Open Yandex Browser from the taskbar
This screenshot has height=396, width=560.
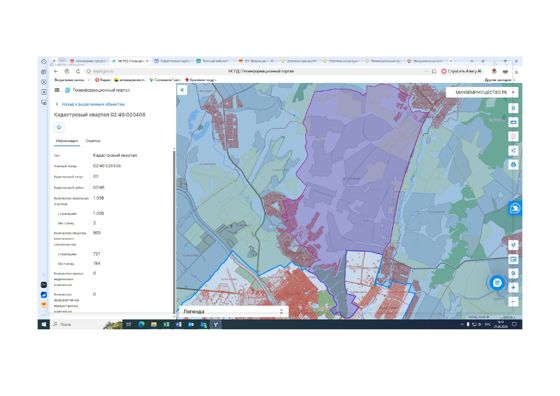pos(216,324)
